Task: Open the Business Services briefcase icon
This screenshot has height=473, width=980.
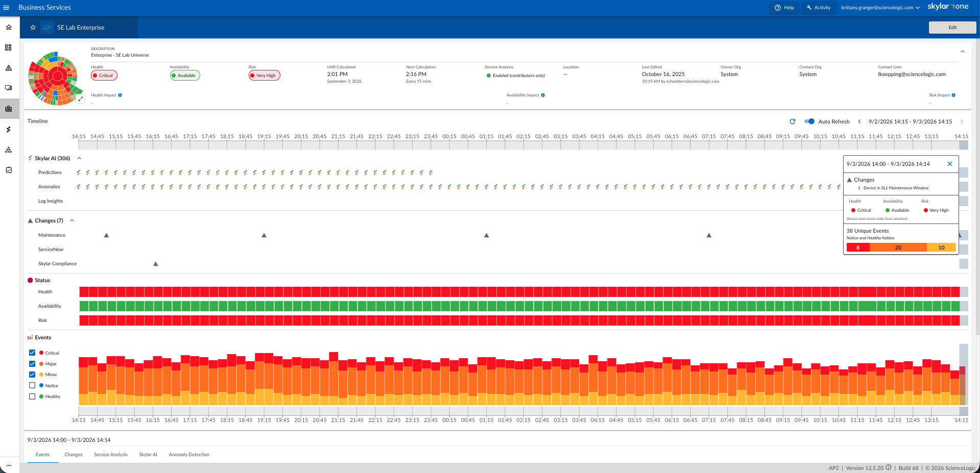Action: click(x=9, y=109)
